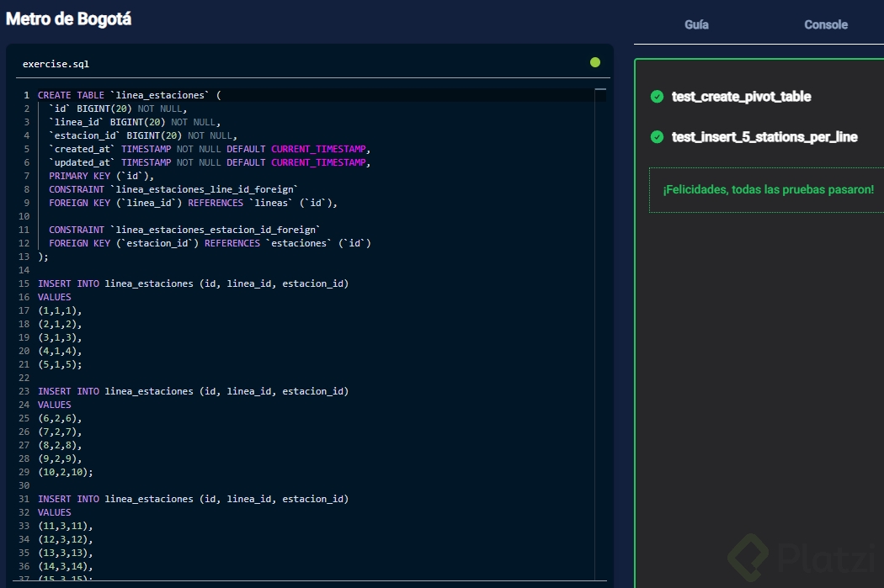Click green checkmark beside test_create_pivot_table
Viewport: 884px width, 588px height.
[x=657, y=97]
